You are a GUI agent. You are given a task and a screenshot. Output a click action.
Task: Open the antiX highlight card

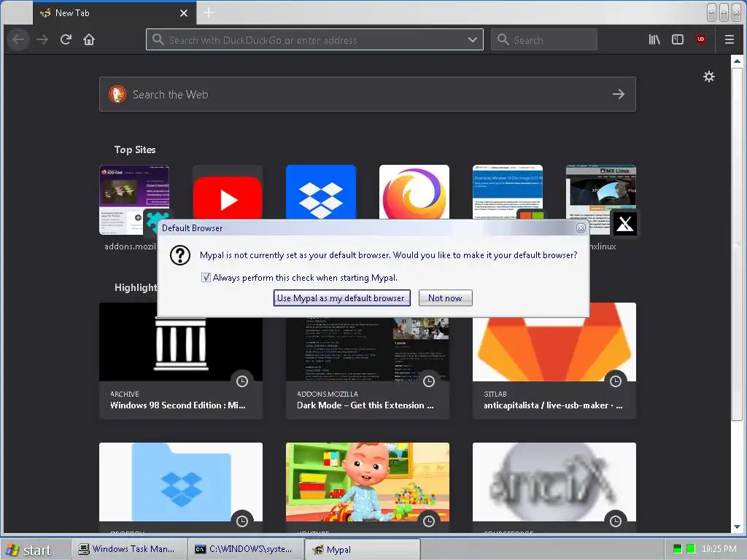(x=554, y=488)
